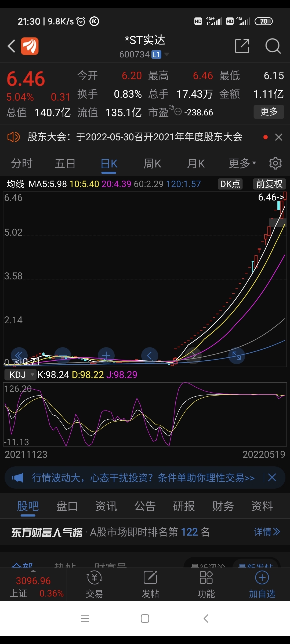Close the conditional order promo banner
This screenshot has width=290, height=644.
pyautogui.click(x=272, y=477)
